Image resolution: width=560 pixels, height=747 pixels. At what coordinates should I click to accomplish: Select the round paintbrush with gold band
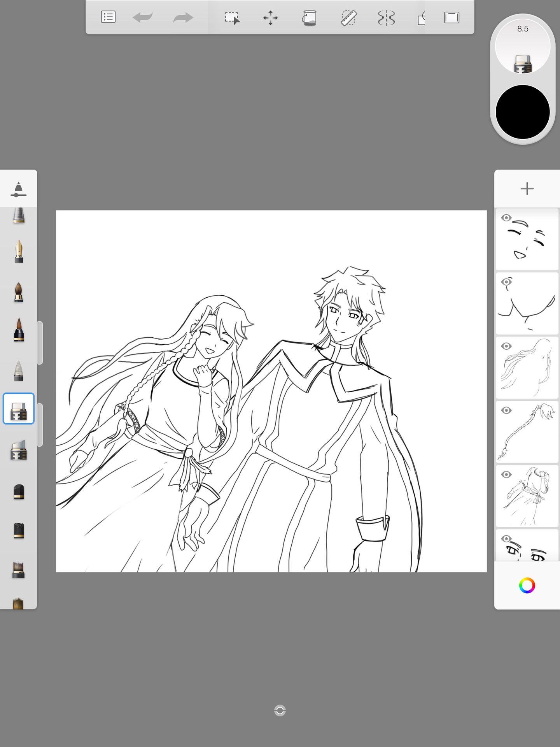tap(18, 292)
